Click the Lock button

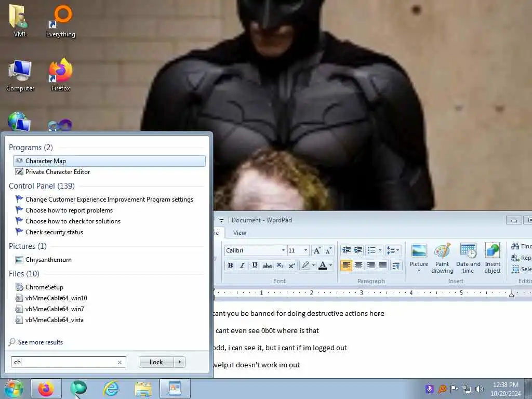click(156, 362)
